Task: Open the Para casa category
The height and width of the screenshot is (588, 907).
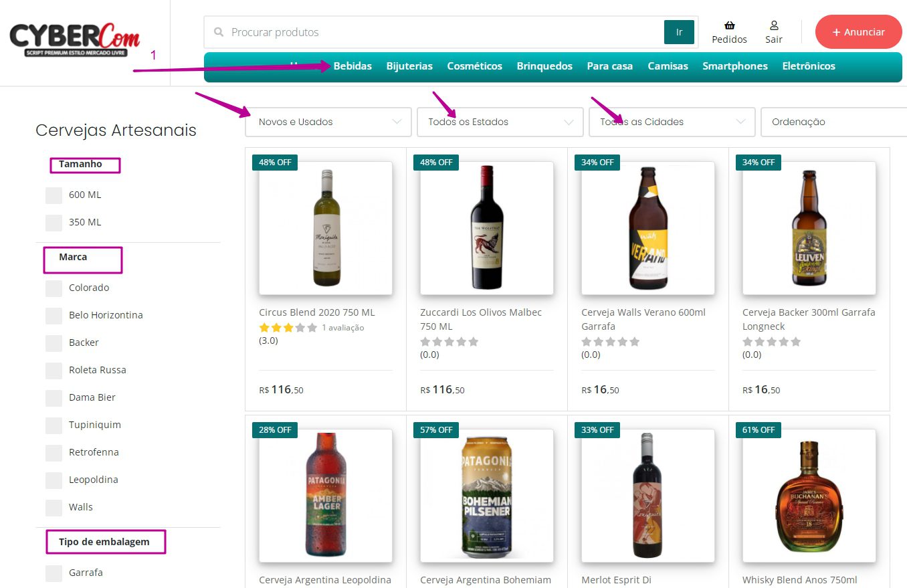Action: pos(610,66)
